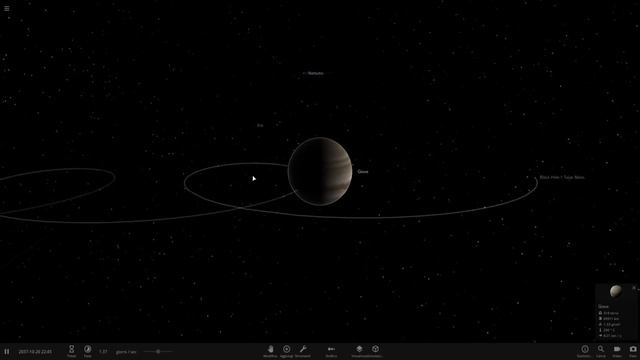Pause the simulation with the pause button

(7, 351)
